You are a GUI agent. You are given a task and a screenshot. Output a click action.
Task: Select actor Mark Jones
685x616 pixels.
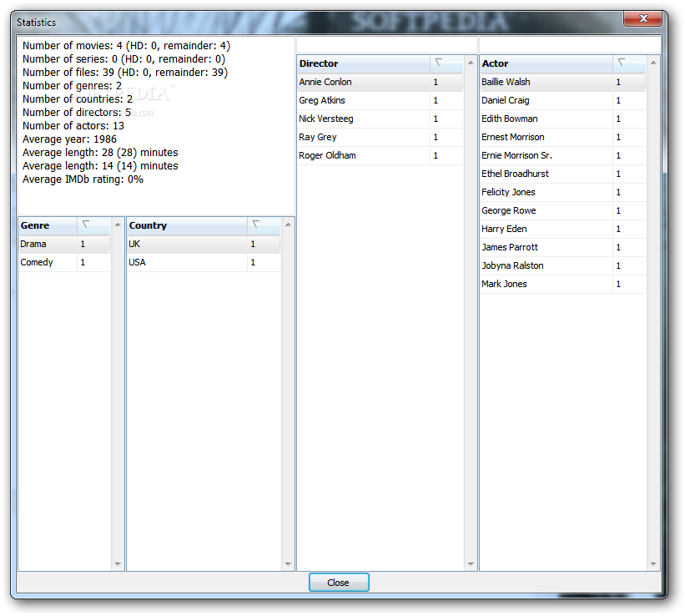tap(562, 284)
